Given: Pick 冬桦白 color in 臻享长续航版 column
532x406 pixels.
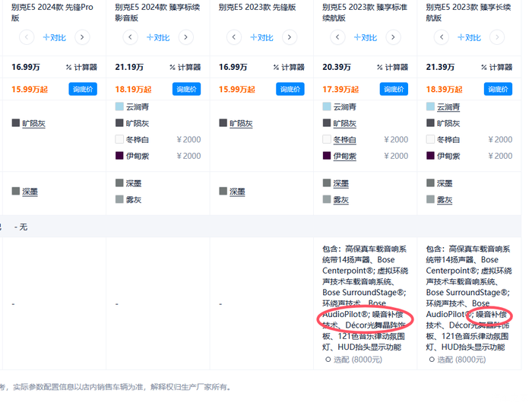Looking at the screenshot, I should pyautogui.click(x=448, y=140).
